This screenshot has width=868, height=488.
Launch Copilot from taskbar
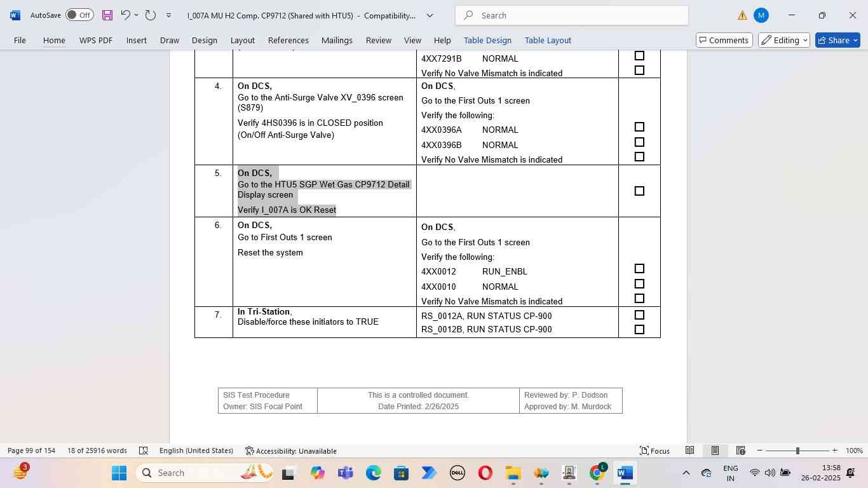(317, 473)
